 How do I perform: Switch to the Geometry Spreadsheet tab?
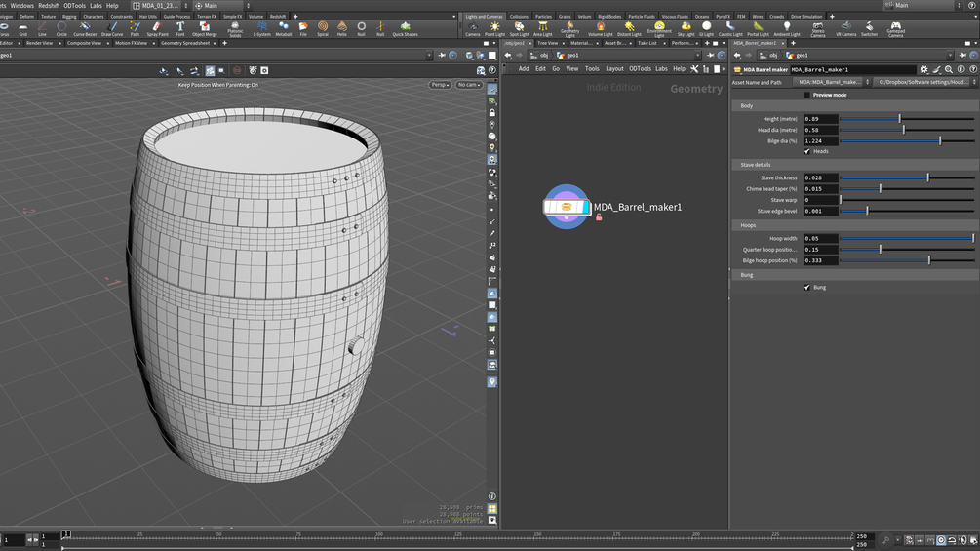pos(184,43)
